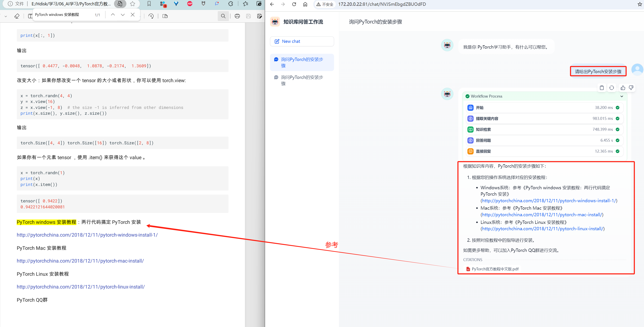Screen dimensions: 644x327
Task: Open dropdown arrow left of eraser tool
Action: 6,16
